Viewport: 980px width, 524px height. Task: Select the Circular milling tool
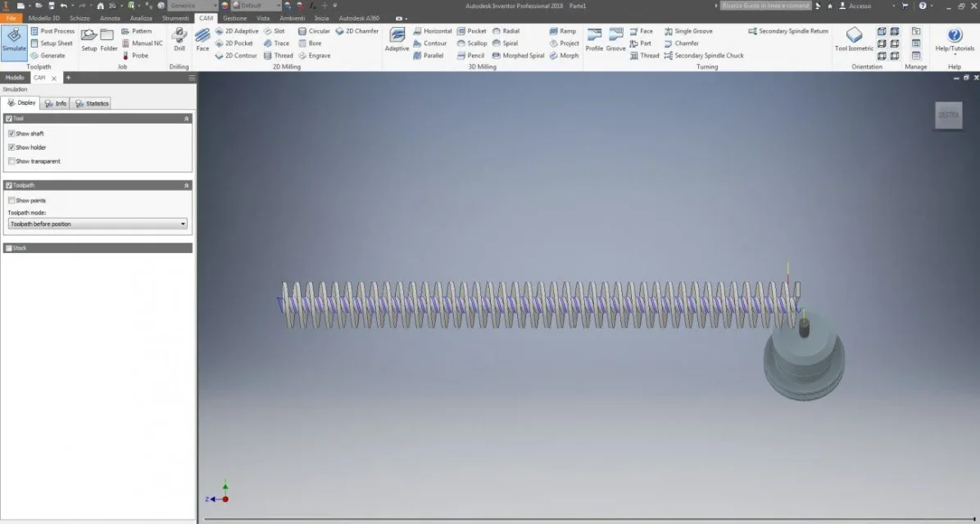click(314, 30)
